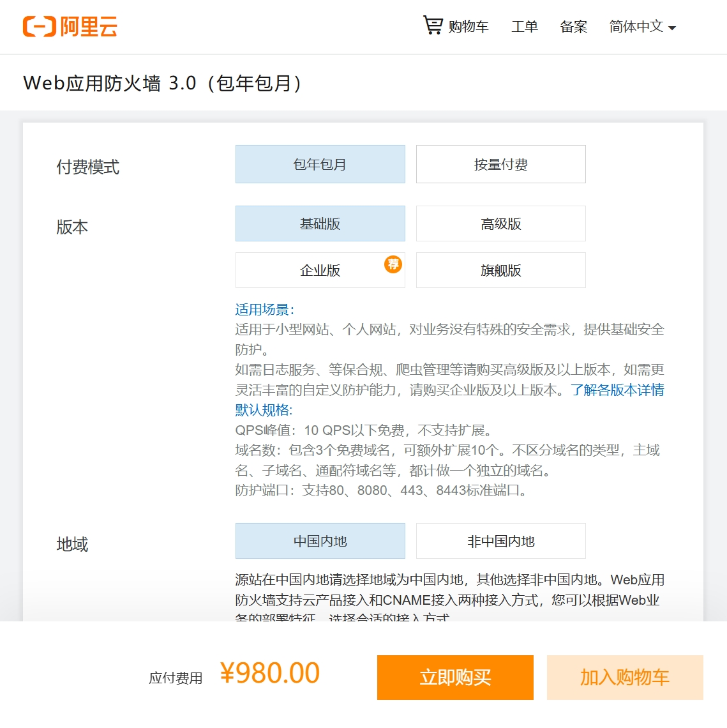The width and height of the screenshot is (727, 728).
Task: Click the page title Web应用防火墙 3.0
Action: (x=162, y=83)
